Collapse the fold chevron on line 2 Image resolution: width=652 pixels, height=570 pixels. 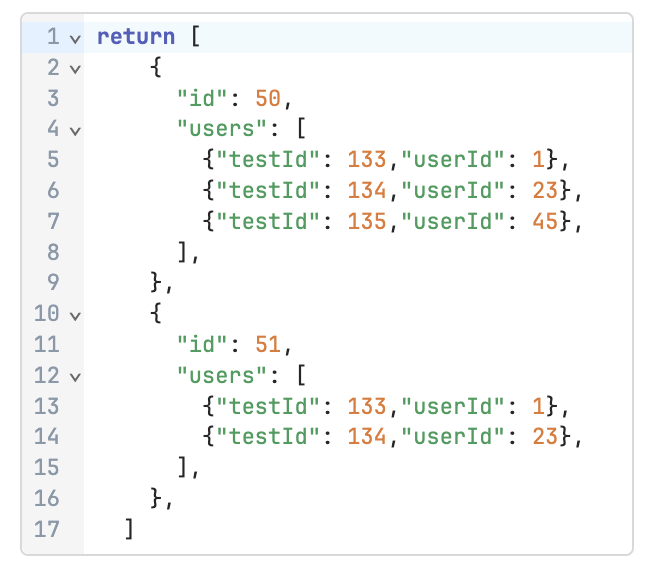(x=75, y=69)
